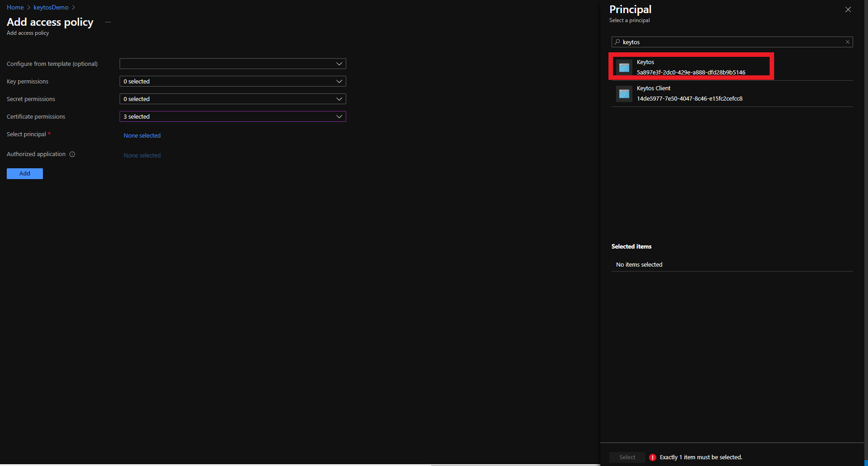Screen dimensions: 868x466
Task: Click the Selected items heading
Action: coord(631,246)
